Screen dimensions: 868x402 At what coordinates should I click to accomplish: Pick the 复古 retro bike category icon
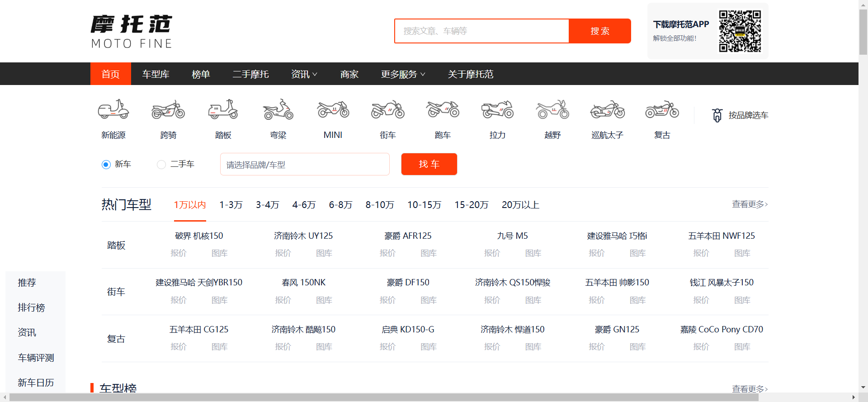click(x=662, y=109)
